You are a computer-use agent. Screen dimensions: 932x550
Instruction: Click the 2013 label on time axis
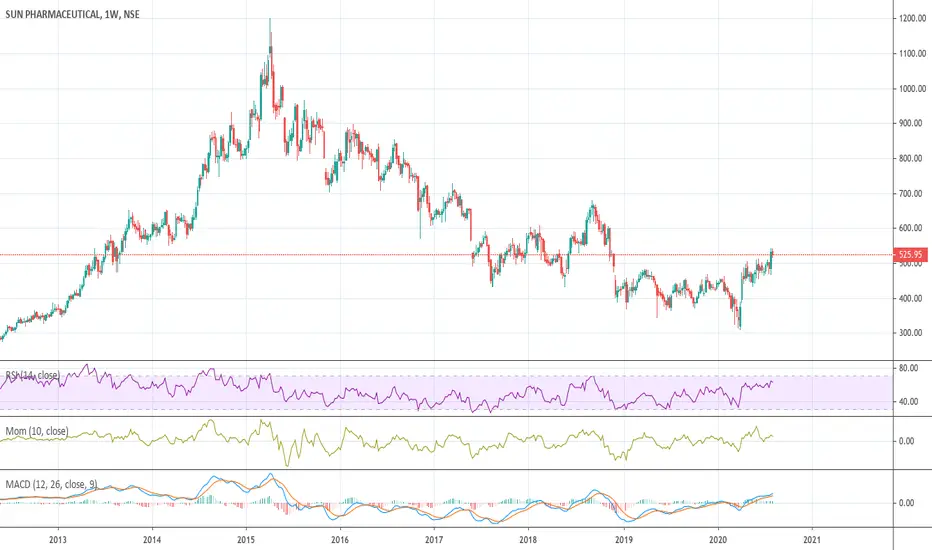click(58, 540)
